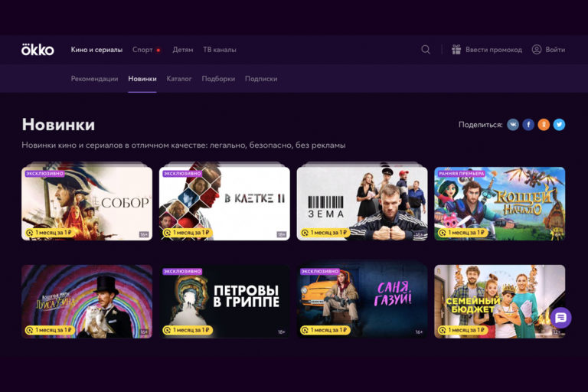This screenshot has height=392, width=588.
Task: Open the Луиса Уэйна movie card
Action: point(87,302)
